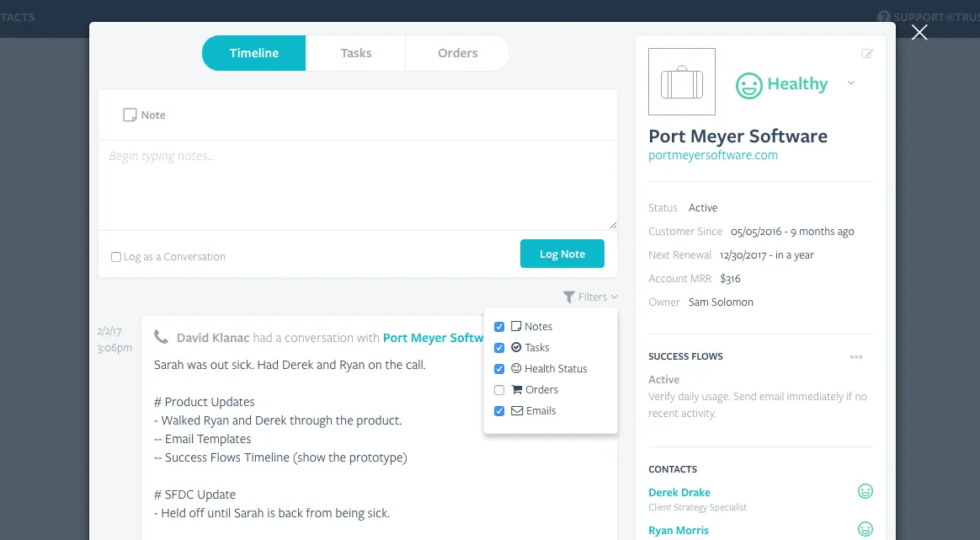Click the funnel Filters icon
Viewport: 980px width, 540px height.
tap(569, 297)
